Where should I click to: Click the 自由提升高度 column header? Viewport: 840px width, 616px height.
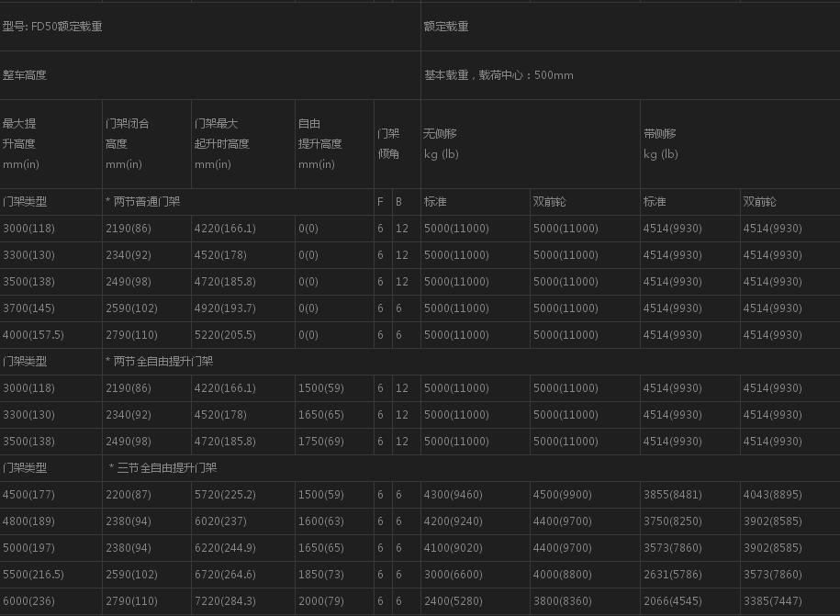[319, 143]
